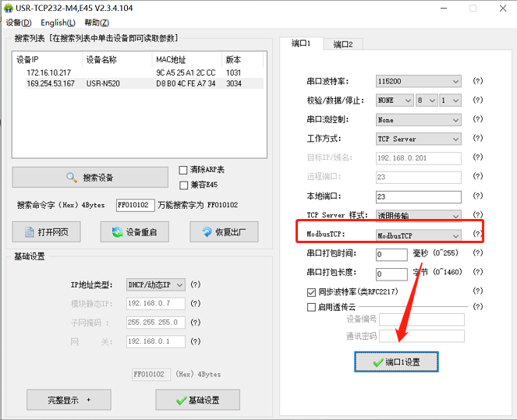Click the 完整显示 full display button
The image size is (517, 420).
tap(69, 400)
